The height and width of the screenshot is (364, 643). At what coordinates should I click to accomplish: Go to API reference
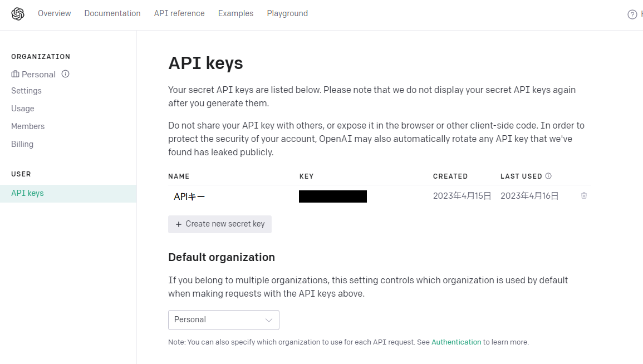179,13
